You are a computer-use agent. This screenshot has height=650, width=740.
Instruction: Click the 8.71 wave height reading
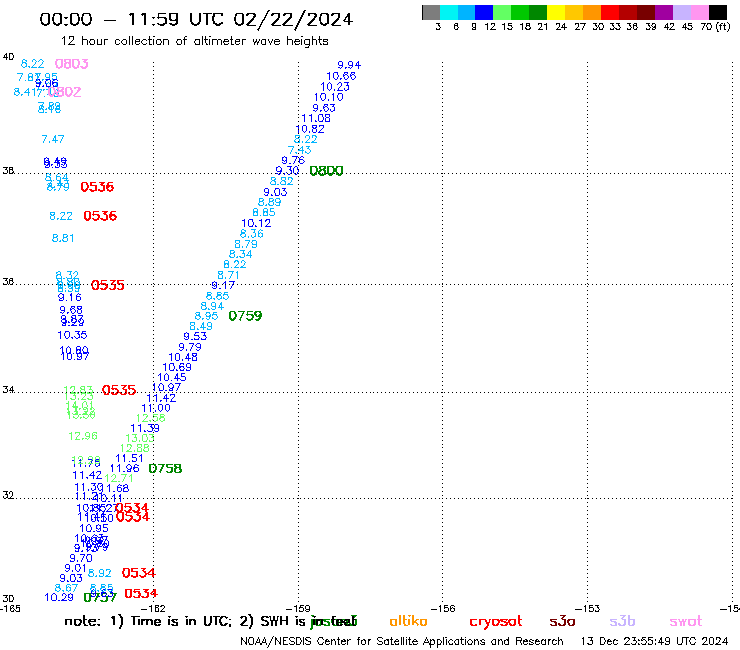click(x=228, y=275)
